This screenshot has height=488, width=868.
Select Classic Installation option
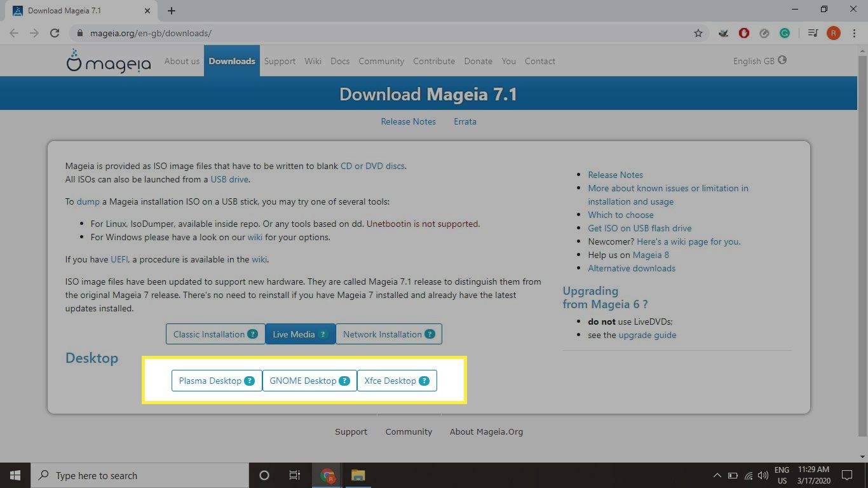215,334
